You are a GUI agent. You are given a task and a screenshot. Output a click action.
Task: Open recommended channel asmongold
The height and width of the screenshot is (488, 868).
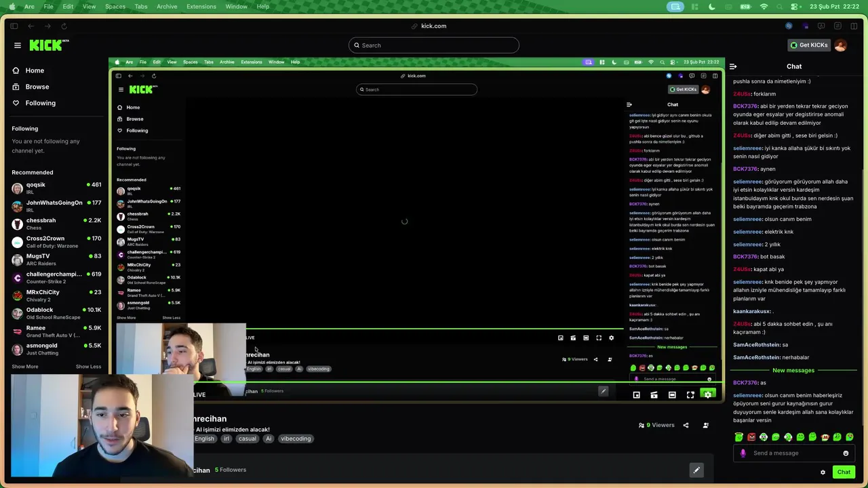pos(56,349)
